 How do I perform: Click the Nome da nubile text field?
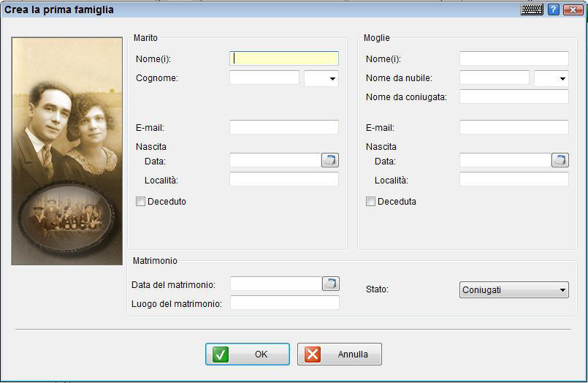tap(495, 77)
